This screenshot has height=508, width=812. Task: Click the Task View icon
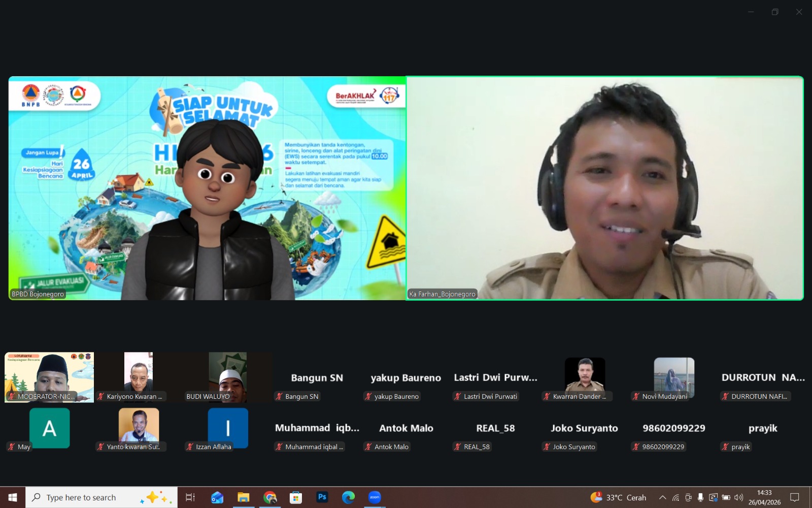point(190,497)
